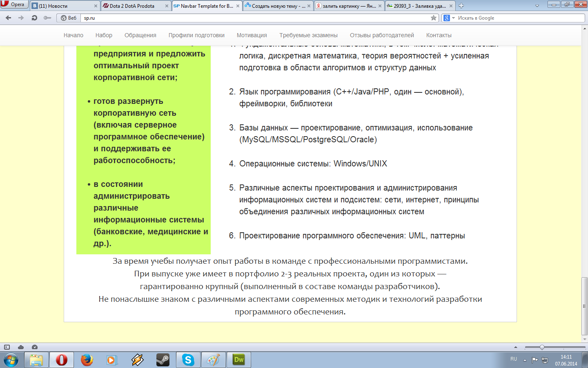Expand the closed tabs list arrow
This screenshot has height=368, width=588.
point(537,6)
